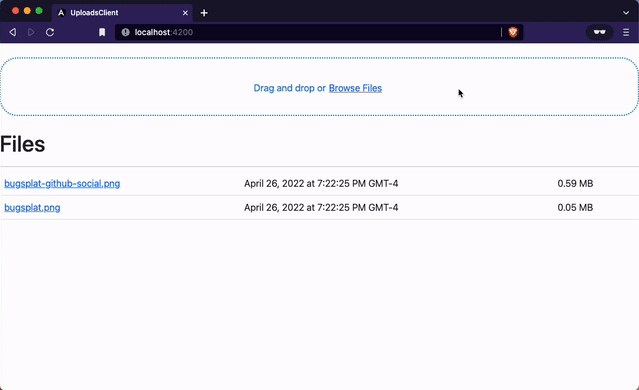
Task: Go back with the browser back arrow
Action: click(x=13, y=32)
